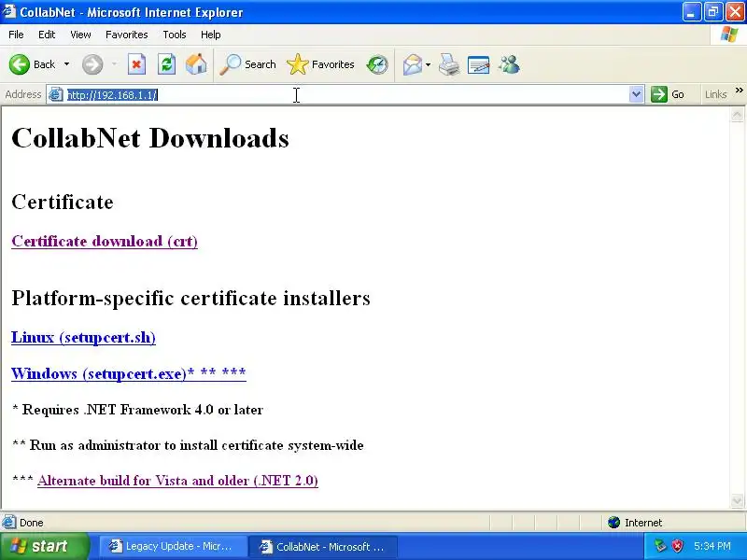
Task: Open Certificate download (crt) link
Action: [x=105, y=241]
